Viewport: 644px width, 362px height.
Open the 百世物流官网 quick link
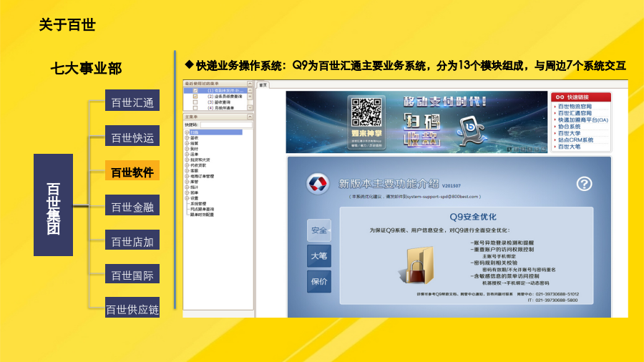575,107
